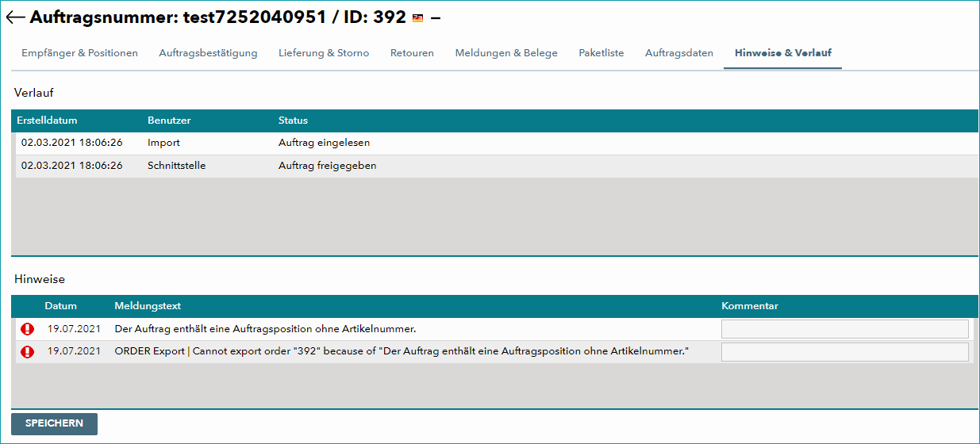
Task: Select the 'Auftrag freigegeben' status cell
Action: pyautogui.click(x=327, y=166)
